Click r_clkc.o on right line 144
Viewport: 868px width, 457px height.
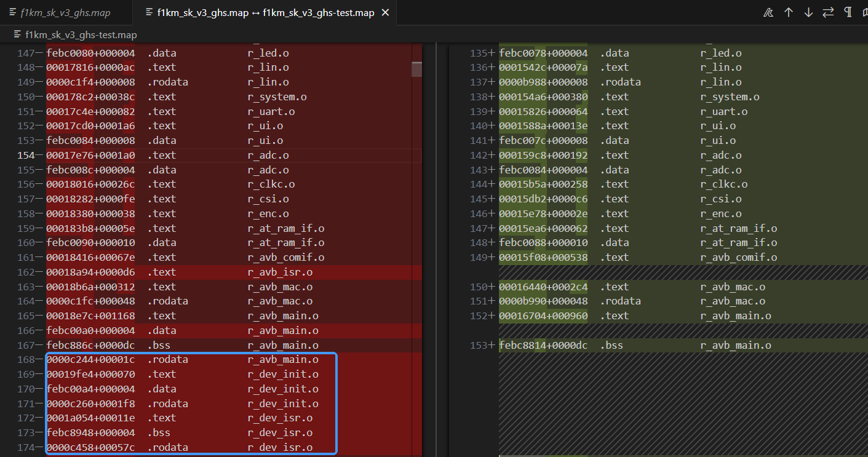(x=724, y=184)
